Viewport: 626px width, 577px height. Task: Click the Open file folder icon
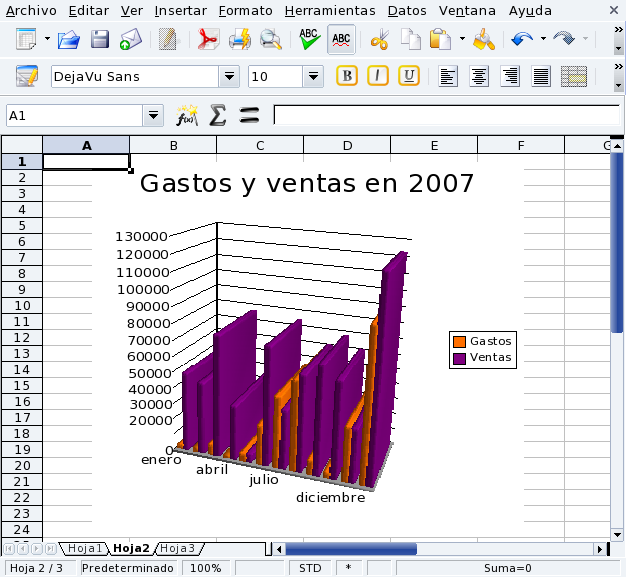(x=69, y=39)
